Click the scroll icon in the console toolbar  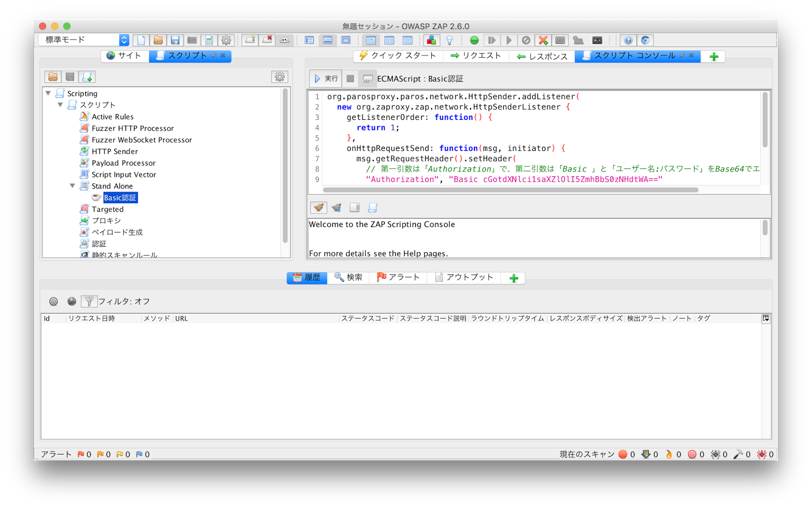click(373, 207)
